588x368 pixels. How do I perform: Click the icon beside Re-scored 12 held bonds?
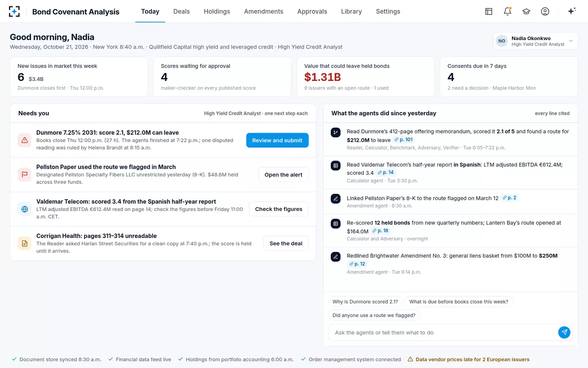336,224
